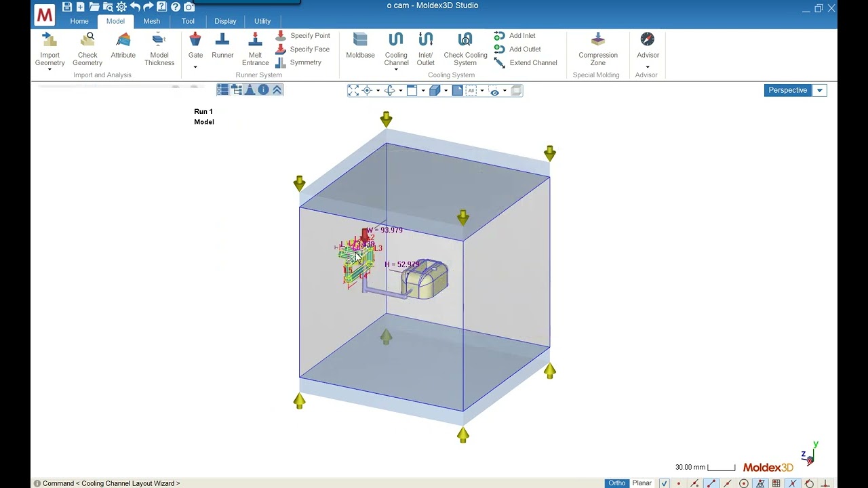Open a project with the folder icon

coord(94,7)
